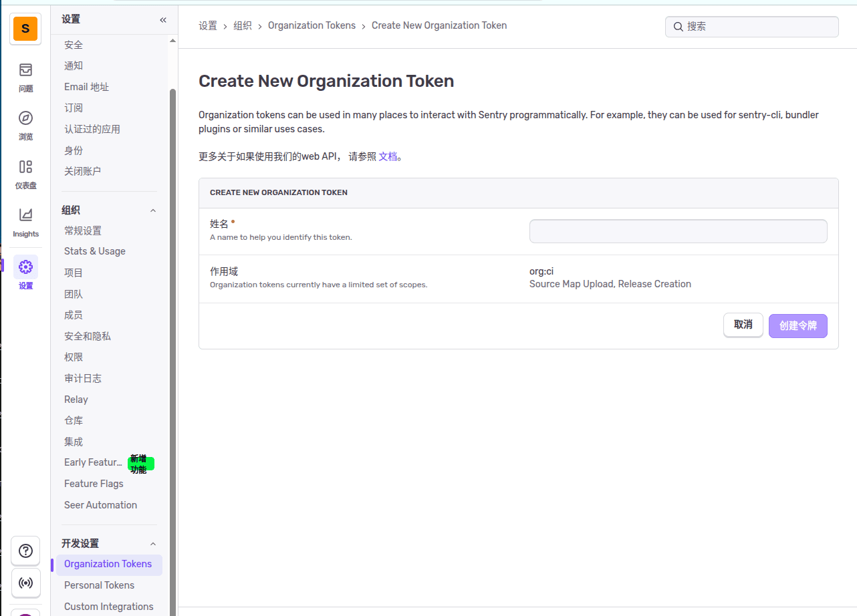
Task: Click the 取消 button
Action: coord(743,325)
